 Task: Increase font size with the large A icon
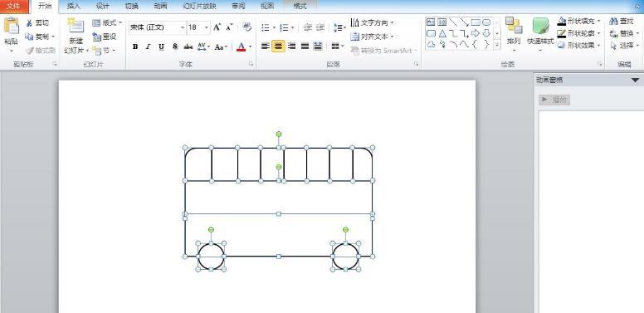tap(217, 27)
